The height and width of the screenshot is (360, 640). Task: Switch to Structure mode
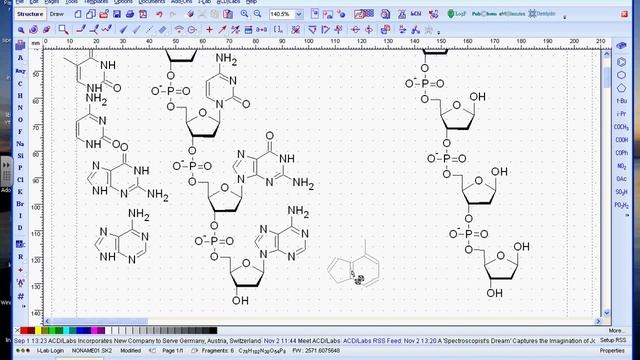point(30,14)
